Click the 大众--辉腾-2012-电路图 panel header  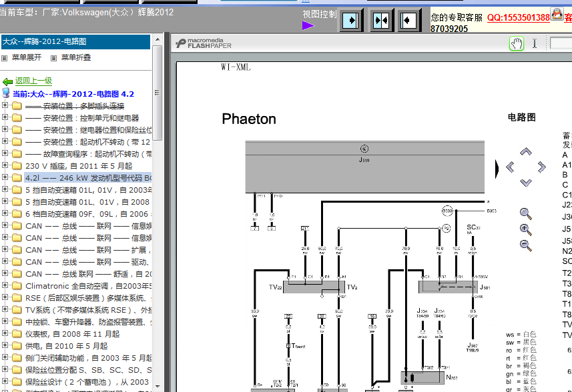click(x=75, y=41)
